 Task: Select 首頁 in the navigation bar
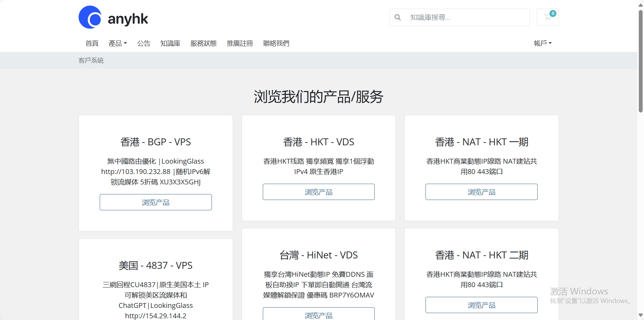tap(92, 43)
